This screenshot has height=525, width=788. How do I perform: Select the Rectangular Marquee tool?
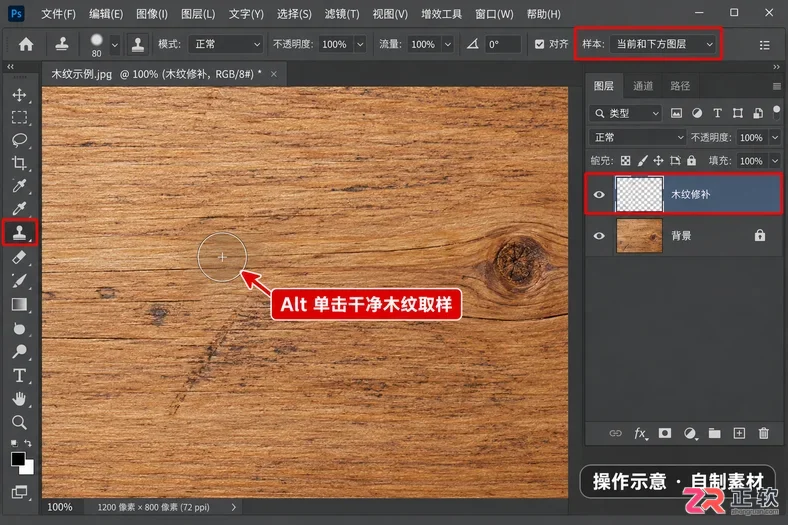coord(19,118)
